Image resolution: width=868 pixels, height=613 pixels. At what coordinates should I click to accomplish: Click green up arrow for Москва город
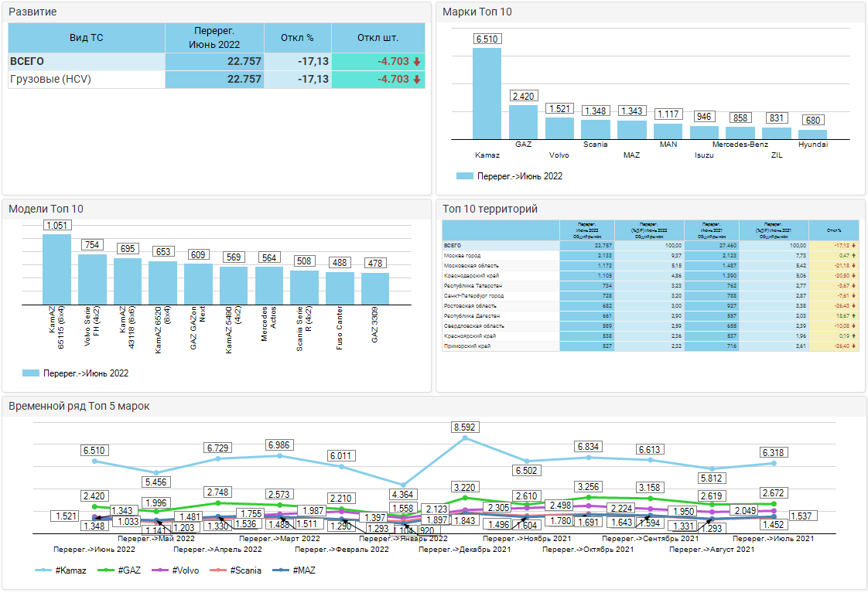pyautogui.click(x=854, y=255)
